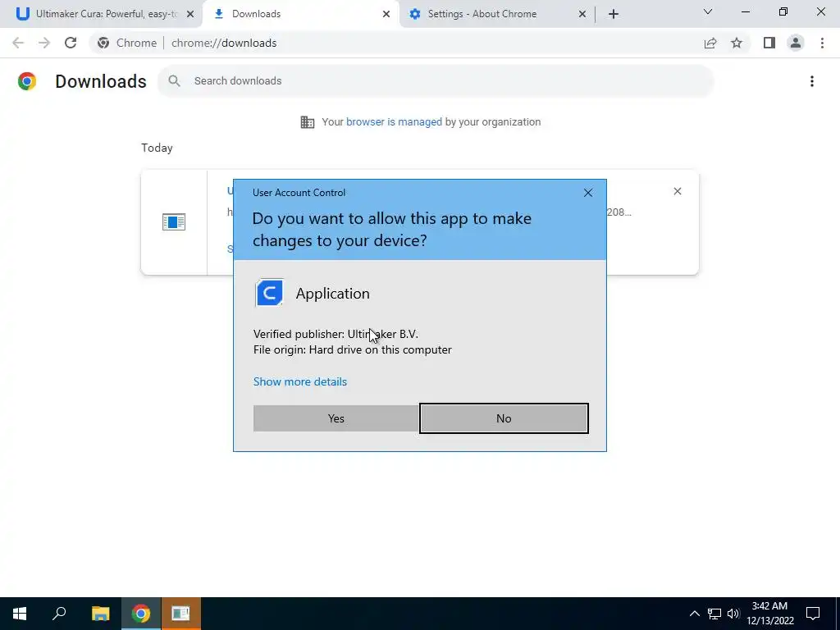
Task: Click the installer taskbar icon
Action: 181,614
